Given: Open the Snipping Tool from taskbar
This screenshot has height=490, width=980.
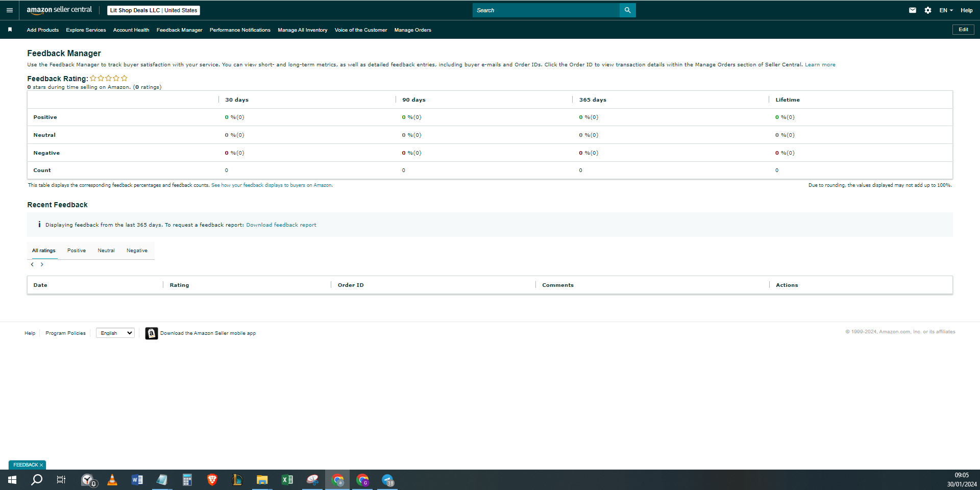Looking at the screenshot, I should (312, 480).
